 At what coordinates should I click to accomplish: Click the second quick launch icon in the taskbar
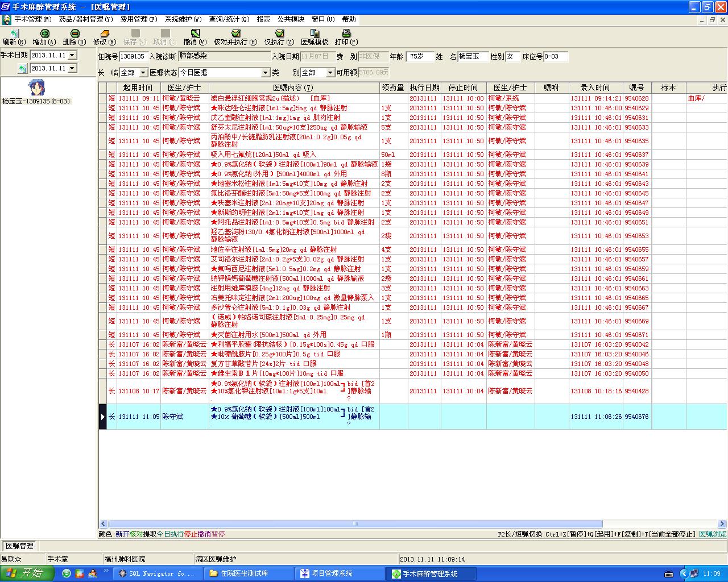tap(79, 573)
